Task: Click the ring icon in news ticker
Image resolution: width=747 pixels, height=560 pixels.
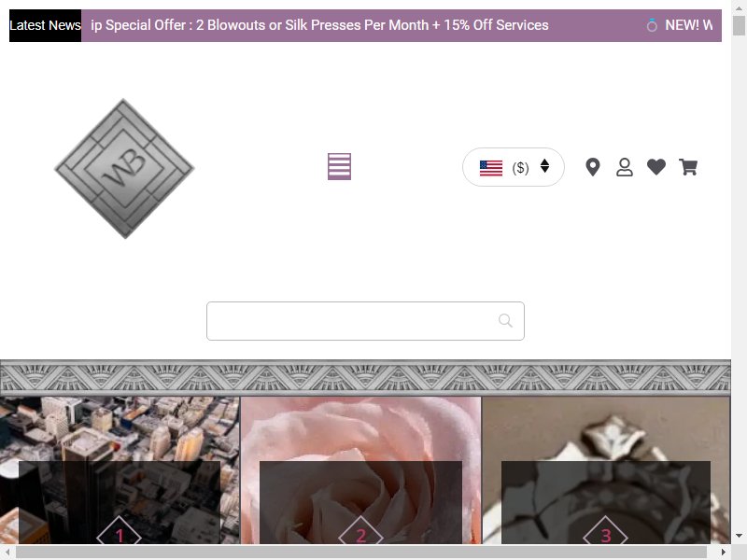Action: 652,25
